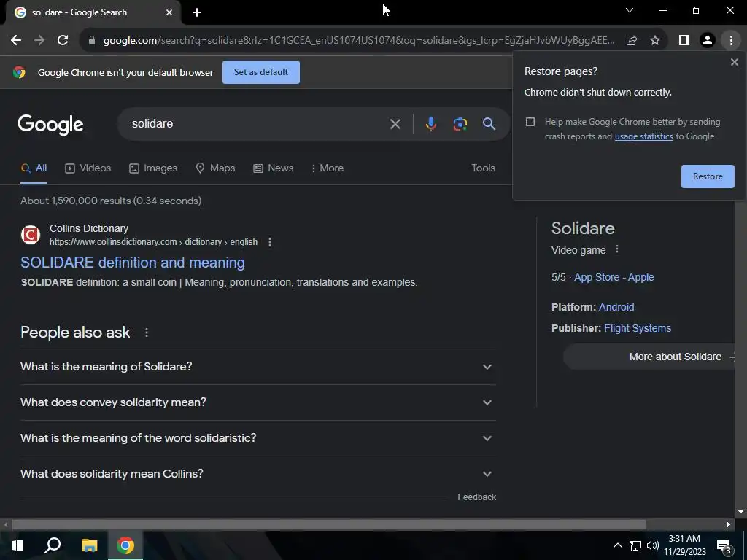747x560 pixels.
Task: Enable sending crash reports checkbox
Action: (x=530, y=122)
